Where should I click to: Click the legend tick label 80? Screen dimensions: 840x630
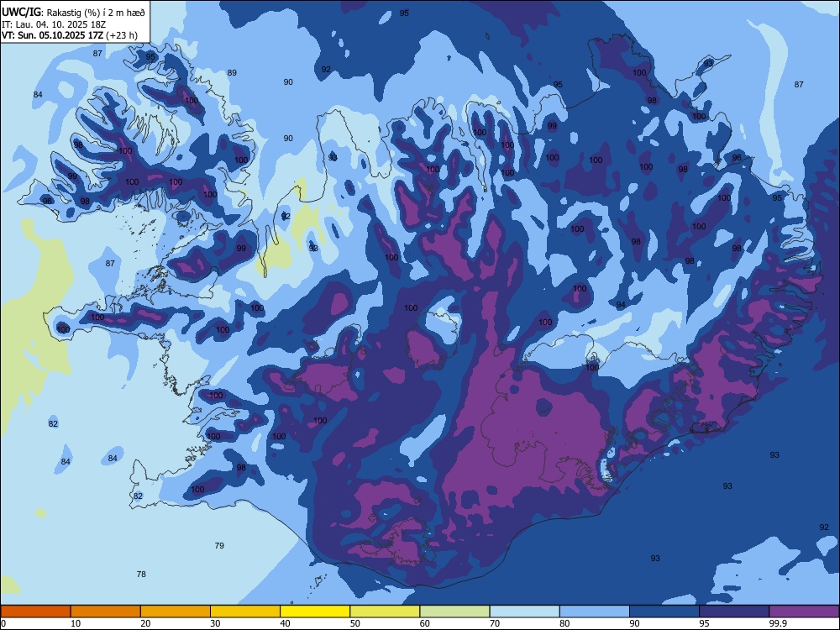point(564,623)
